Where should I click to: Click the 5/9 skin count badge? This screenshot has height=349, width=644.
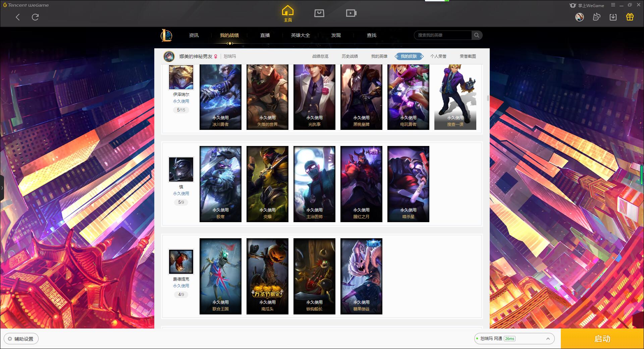tap(181, 202)
